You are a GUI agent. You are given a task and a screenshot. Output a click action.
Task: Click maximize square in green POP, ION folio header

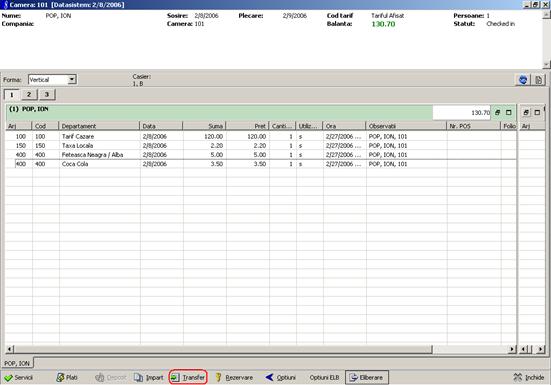coord(508,112)
